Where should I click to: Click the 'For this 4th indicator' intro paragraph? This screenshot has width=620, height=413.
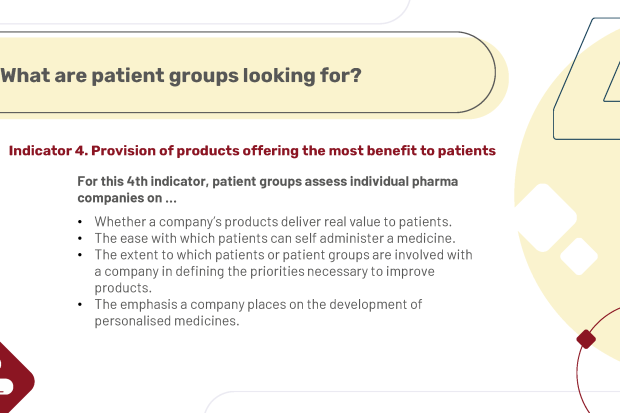click(x=267, y=189)
